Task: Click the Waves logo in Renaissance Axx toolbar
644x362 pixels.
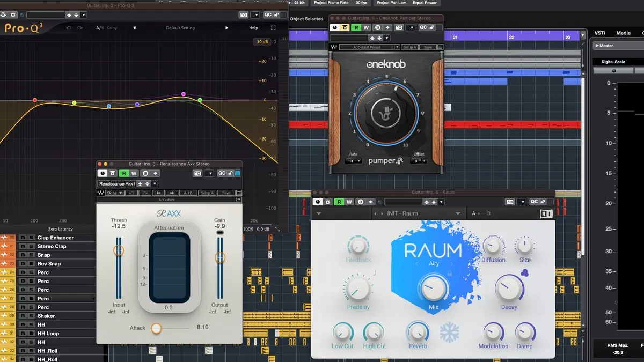Action: tap(101, 193)
